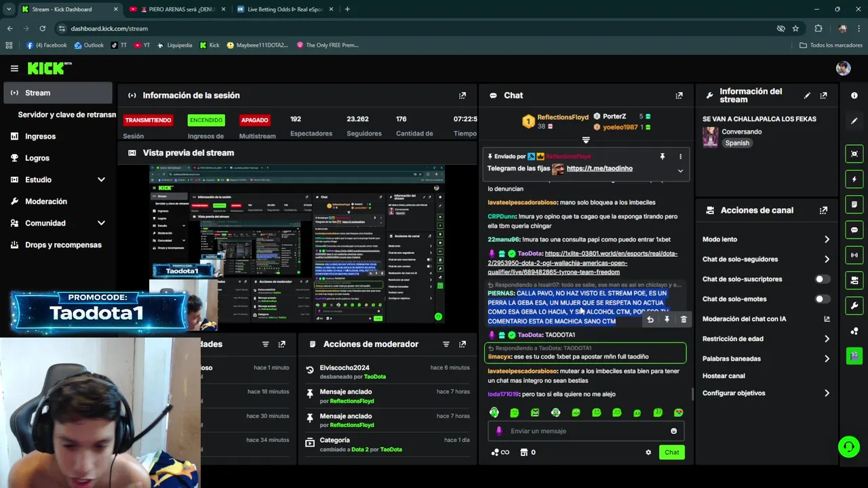The width and height of the screenshot is (868, 488).
Task: Open the green headset support button
Action: click(848, 446)
